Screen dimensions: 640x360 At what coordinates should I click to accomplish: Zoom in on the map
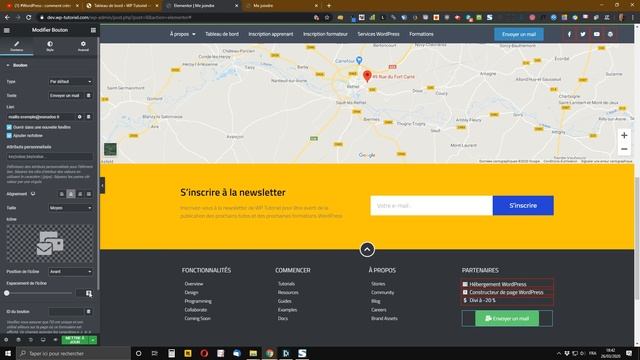pos(624,135)
